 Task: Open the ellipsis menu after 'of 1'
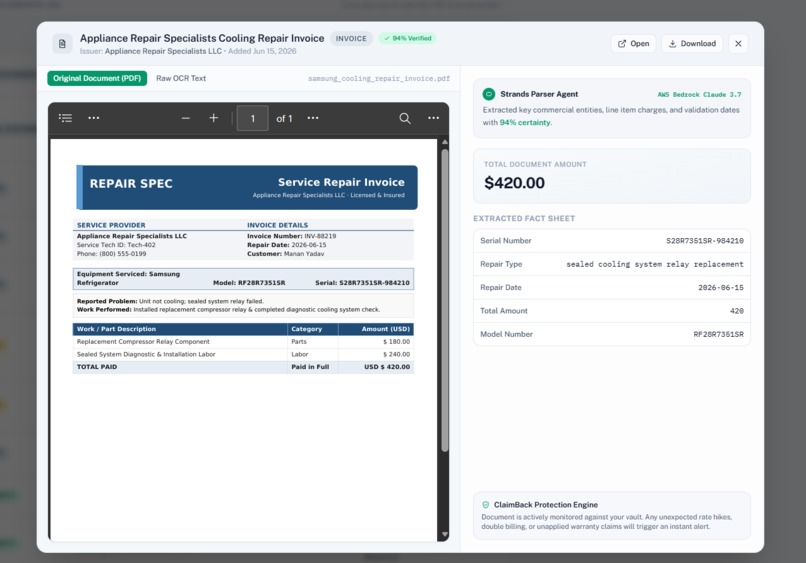(x=313, y=118)
